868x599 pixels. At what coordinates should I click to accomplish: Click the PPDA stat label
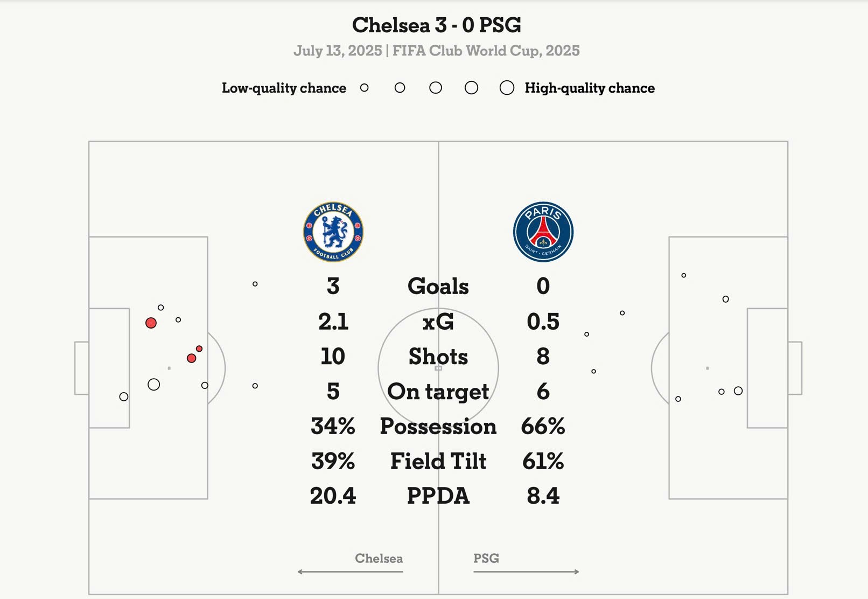tap(438, 496)
